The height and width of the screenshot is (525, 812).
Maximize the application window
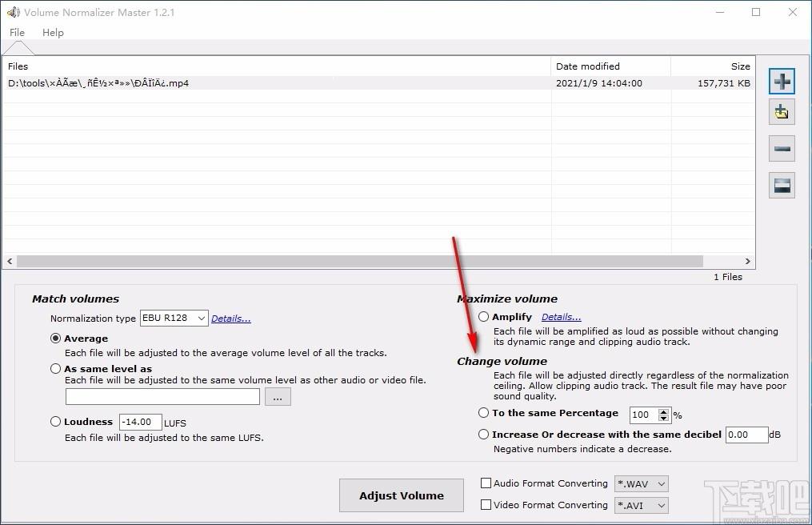click(x=756, y=12)
